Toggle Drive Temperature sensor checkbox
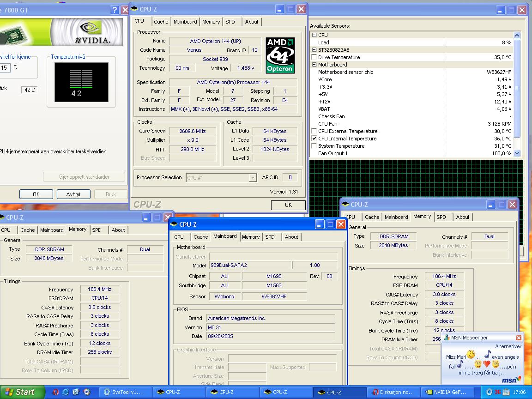Viewport: 532px width, 399px height. pyautogui.click(x=314, y=57)
